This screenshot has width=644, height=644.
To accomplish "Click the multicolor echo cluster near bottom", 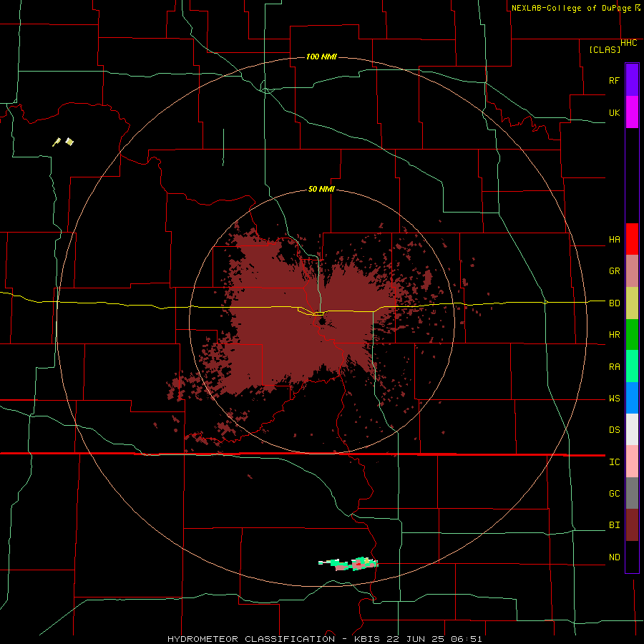I will pos(348,564).
